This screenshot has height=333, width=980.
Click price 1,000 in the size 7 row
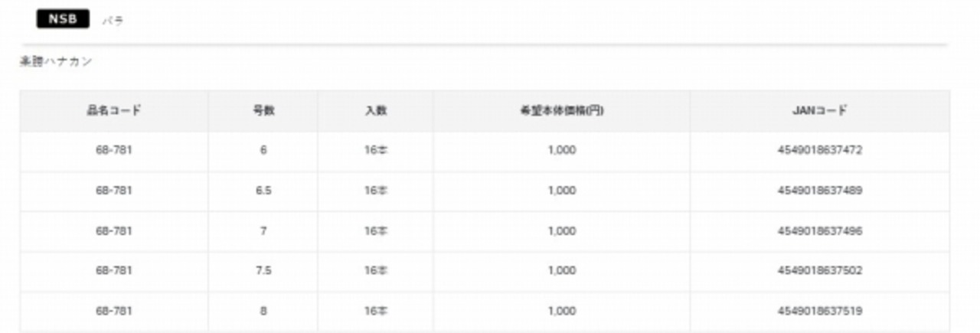(562, 230)
